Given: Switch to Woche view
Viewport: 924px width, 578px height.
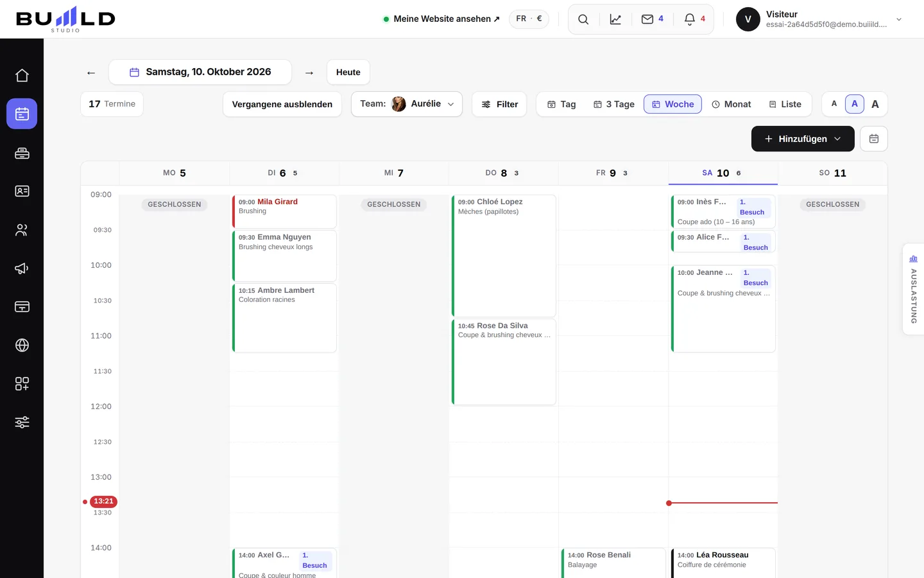Looking at the screenshot, I should pos(673,104).
